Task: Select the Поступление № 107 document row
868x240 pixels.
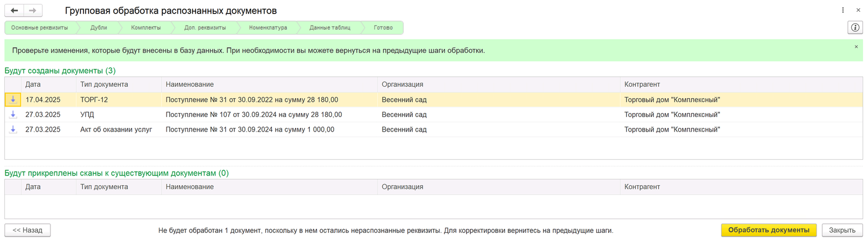Action: (x=253, y=115)
